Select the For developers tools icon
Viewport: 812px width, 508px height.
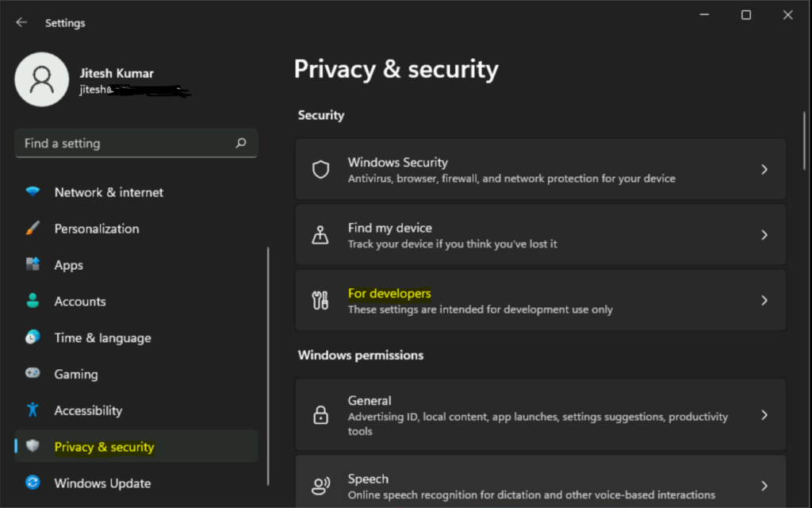(320, 300)
